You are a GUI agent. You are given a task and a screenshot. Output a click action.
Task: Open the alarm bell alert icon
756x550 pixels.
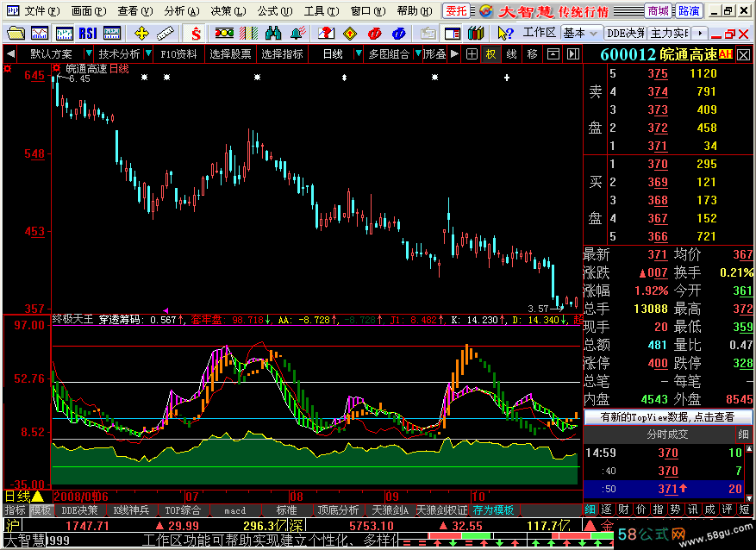(x=298, y=34)
